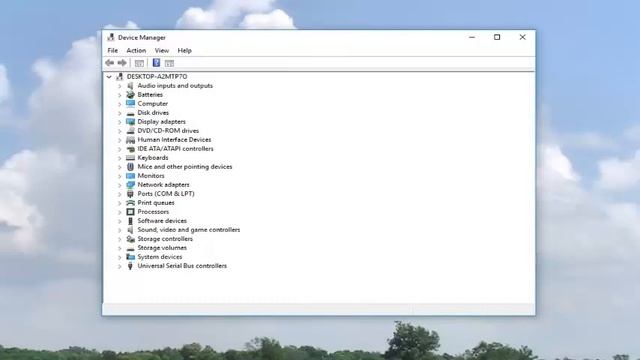The width and height of the screenshot is (640, 360).
Task: Open the Help toolbar icon with question mark
Action: (x=156, y=62)
